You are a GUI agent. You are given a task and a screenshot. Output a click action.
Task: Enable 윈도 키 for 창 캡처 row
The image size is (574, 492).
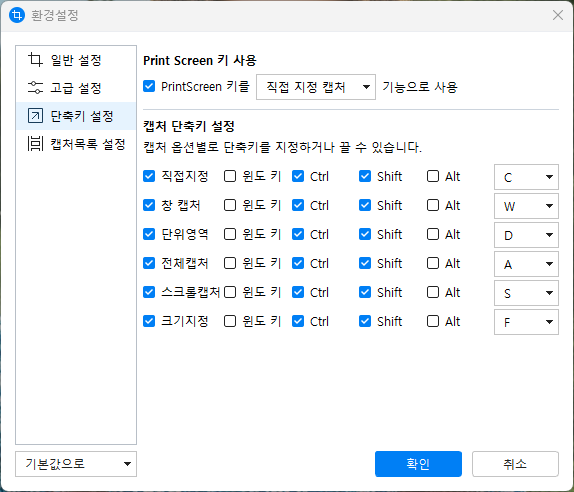(230, 205)
